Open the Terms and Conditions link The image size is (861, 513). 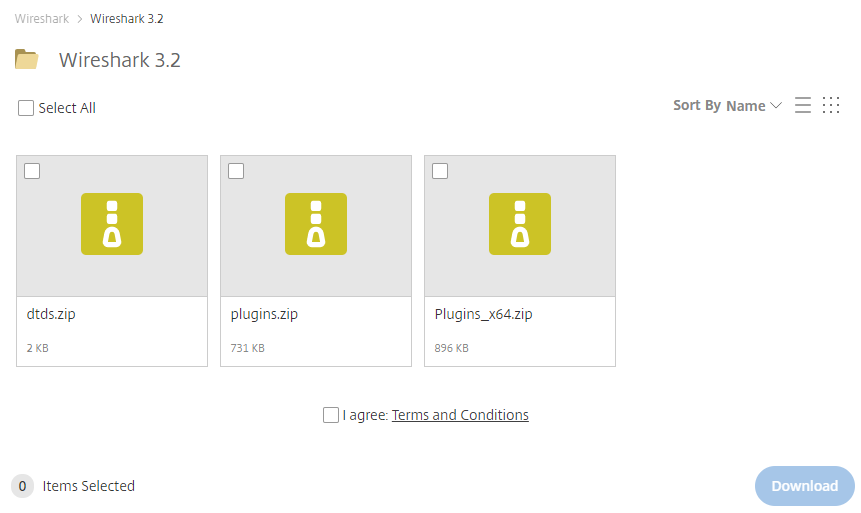tap(460, 415)
